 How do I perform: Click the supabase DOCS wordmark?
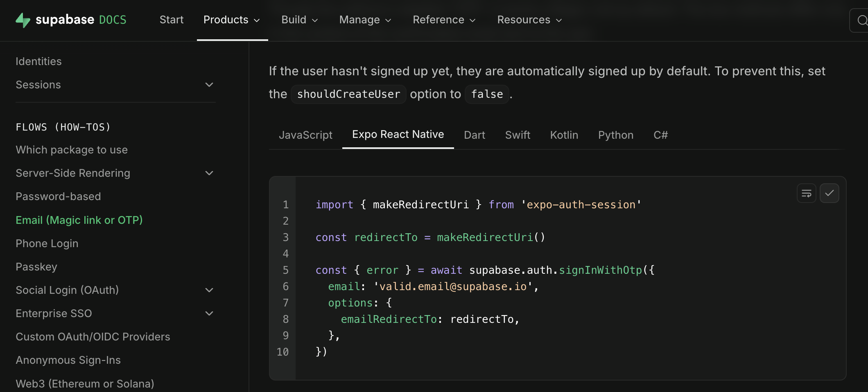click(81, 20)
